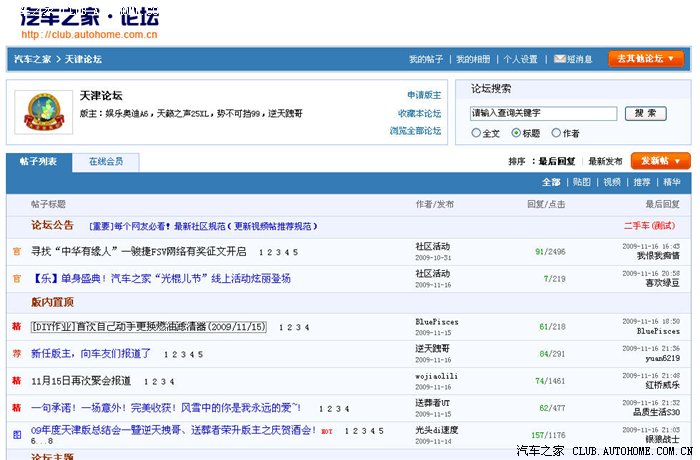Image resolution: width=700 pixels, height=460 pixels.
Task: Switch to the 在线会员 tab
Action: point(106,162)
